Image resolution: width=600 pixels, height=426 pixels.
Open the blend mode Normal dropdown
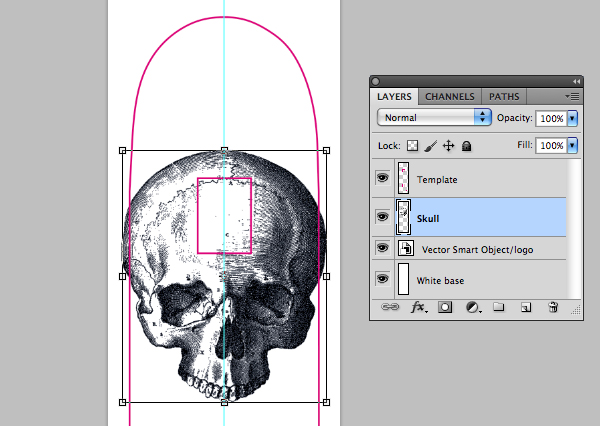[x=434, y=118]
